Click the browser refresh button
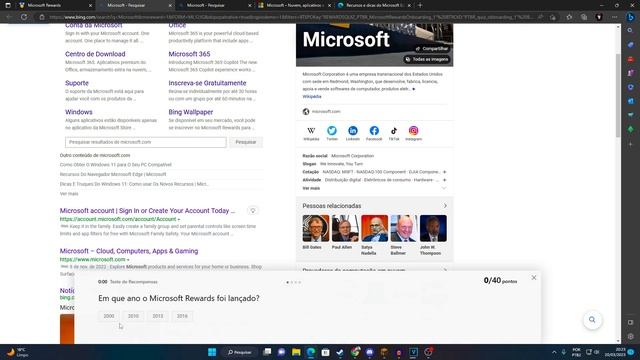Screen dimensions: 640x360 click(x=24, y=17)
